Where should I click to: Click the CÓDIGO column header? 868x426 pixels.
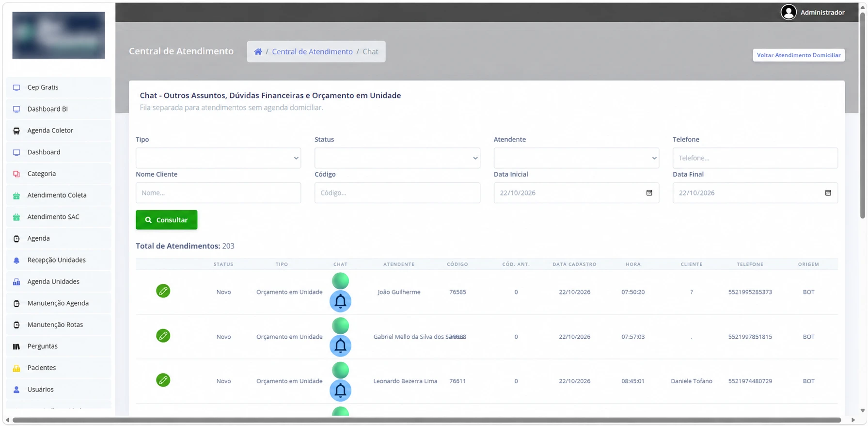coord(457,264)
